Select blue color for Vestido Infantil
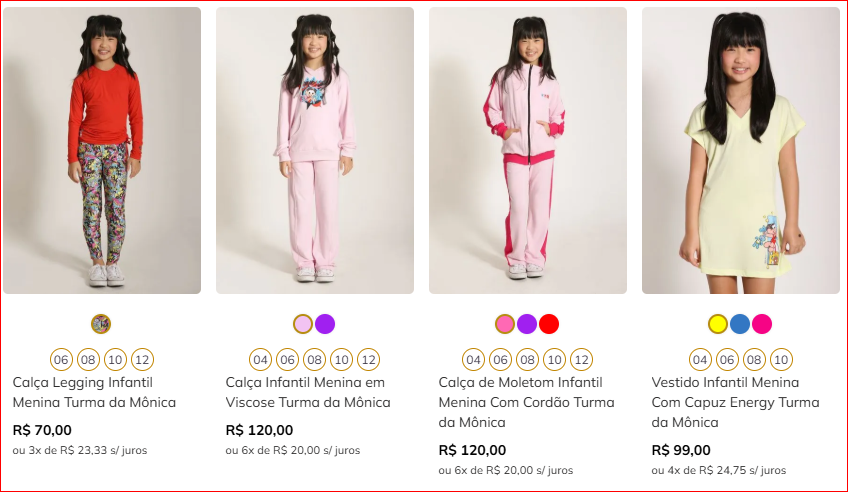The height and width of the screenshot is (492, 848). pyautogui.click(x=740, y=324)
